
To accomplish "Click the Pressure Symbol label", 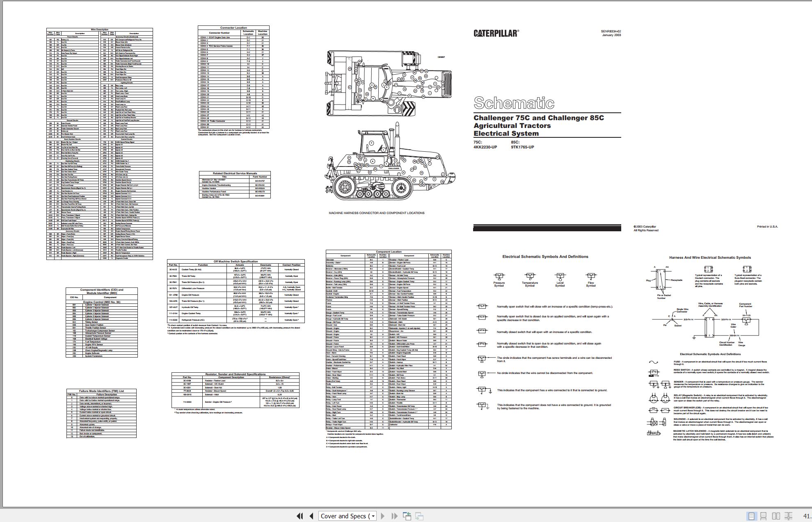I will point(499,284).
